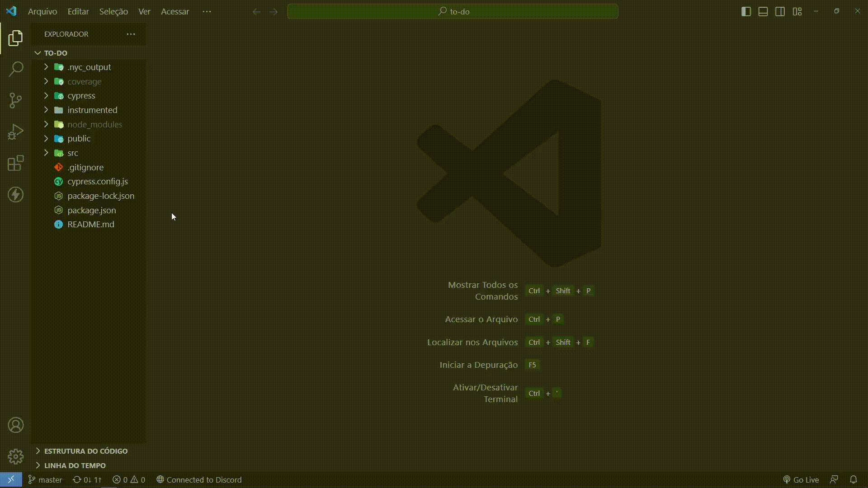Start Go Live server
Viewport: 868px width, 488px height.
click(801, 480)
